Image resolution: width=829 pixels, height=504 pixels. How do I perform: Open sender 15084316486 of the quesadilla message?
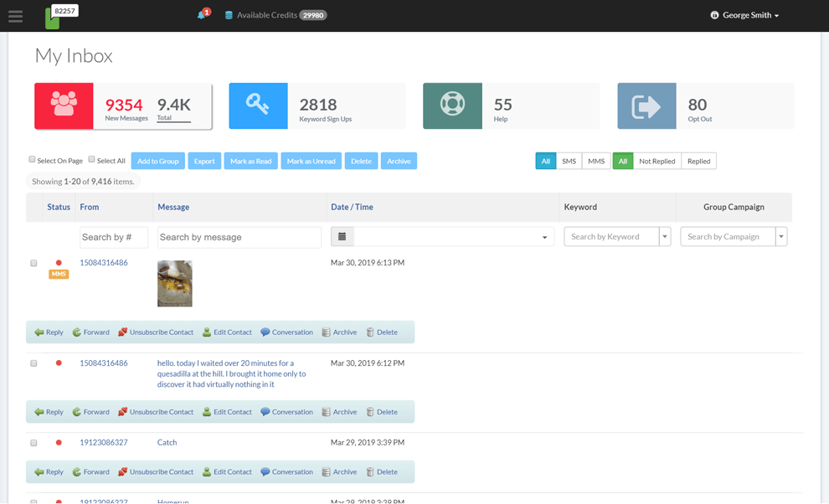(104, 363)
